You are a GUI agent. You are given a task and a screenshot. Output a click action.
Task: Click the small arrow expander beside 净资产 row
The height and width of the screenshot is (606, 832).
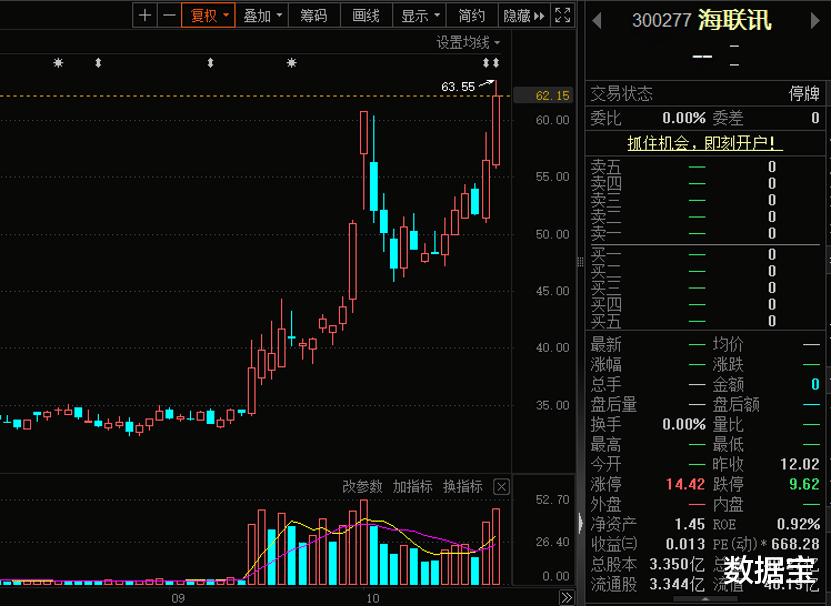tap(580, 523)
